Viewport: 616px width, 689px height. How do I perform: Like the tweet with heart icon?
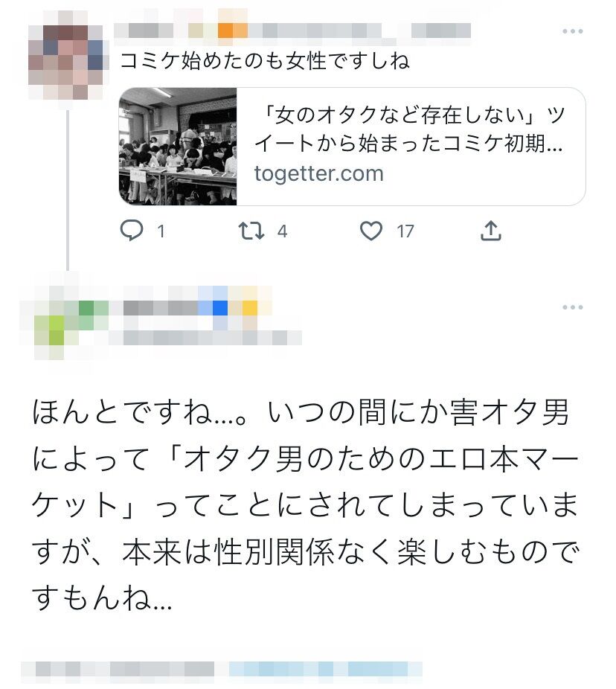tap(371, 231)
